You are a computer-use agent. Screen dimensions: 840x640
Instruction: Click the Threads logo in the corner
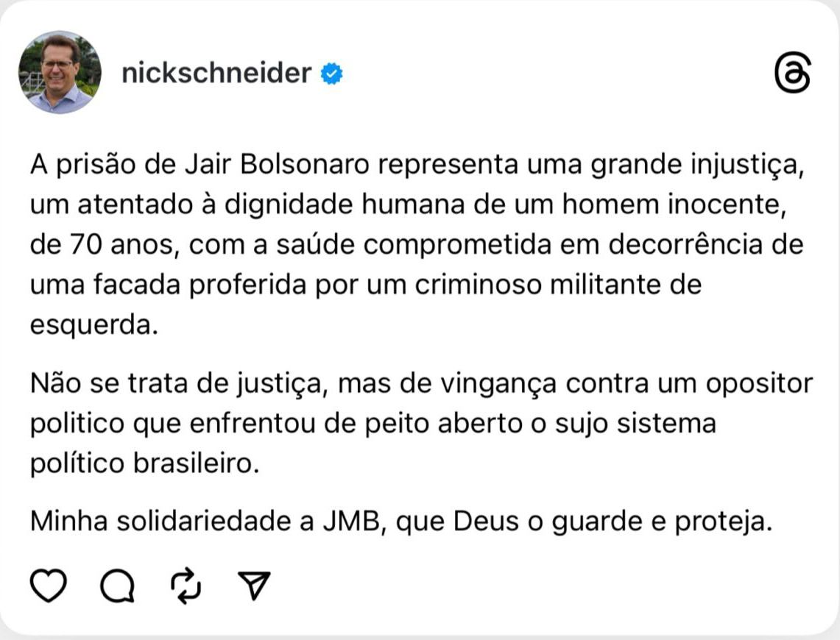pyautogui.click(x=792, y=73)
